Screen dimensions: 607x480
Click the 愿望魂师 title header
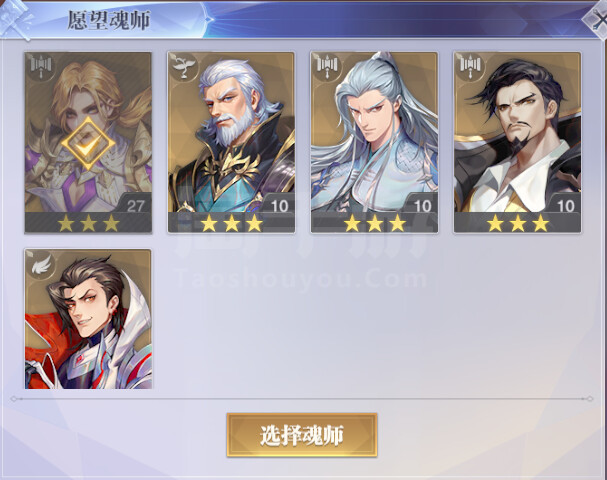pyautogui.click(x=108, y=20)
